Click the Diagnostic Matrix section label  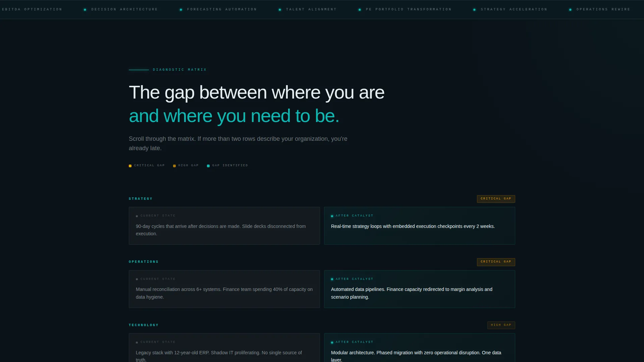(180, 70)
